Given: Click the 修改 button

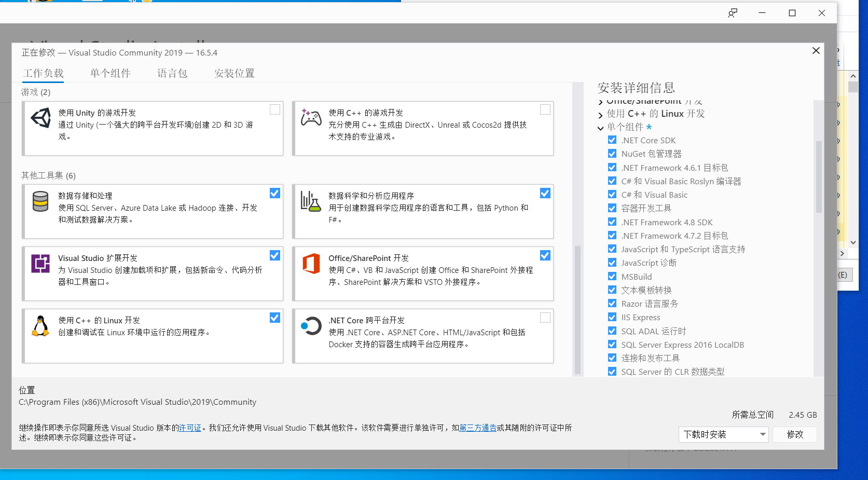Looking at the screenshot, I should pyautogui.click(x=795, y=434).
